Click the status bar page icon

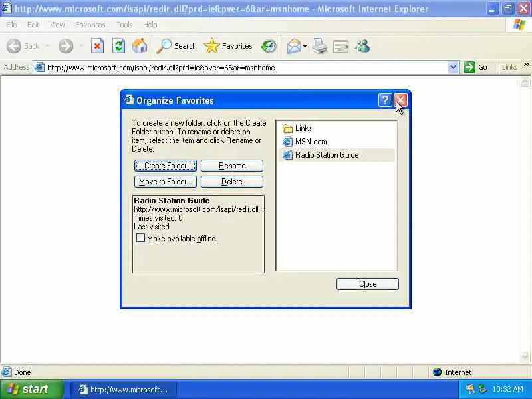tap(7, 372)
